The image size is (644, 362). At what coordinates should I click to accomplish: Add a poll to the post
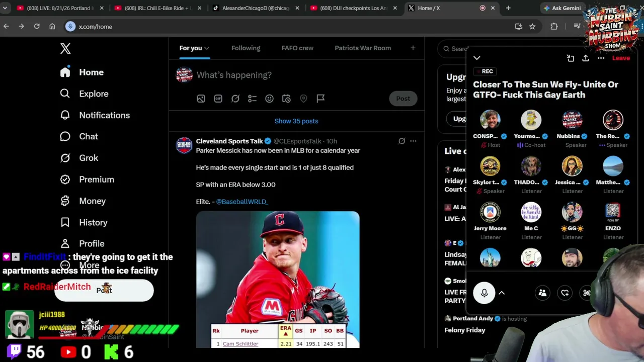tap(252, 99)
